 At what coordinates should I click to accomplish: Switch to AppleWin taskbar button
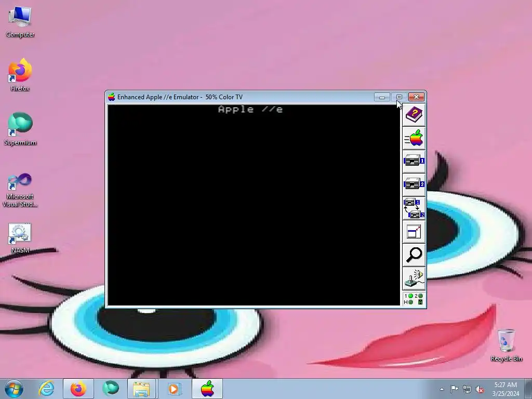point(207,389)
